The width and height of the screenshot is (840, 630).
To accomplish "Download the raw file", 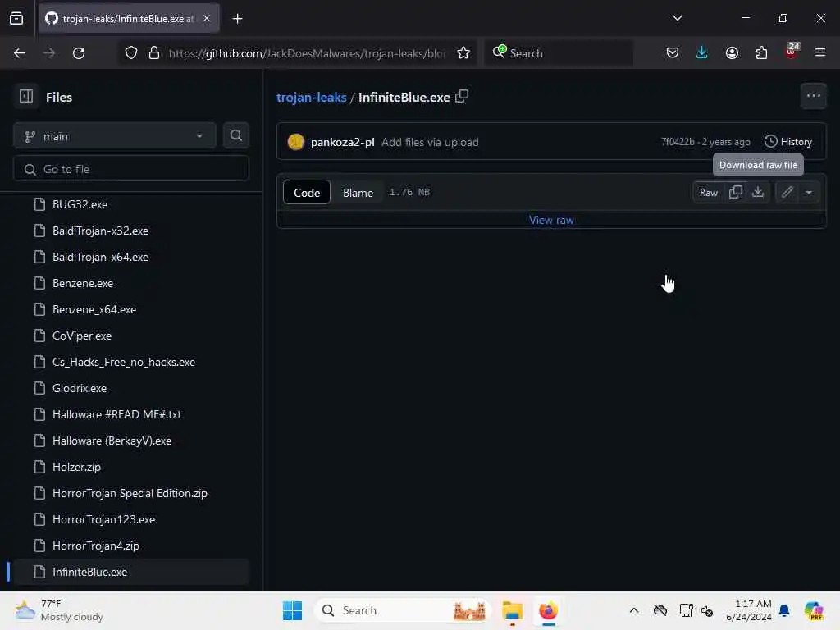I will click(x=757, y=192).
